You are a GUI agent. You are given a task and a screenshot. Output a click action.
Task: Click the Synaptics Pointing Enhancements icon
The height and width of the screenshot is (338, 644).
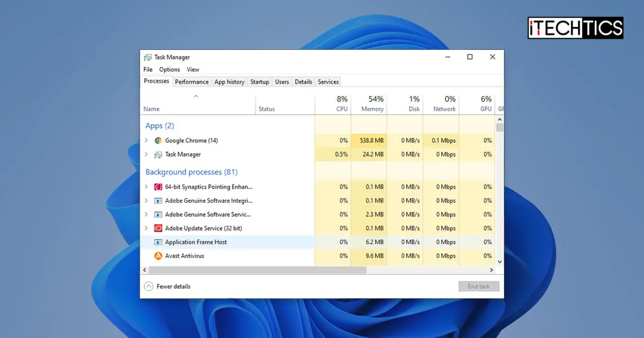(x=158, y=187)
